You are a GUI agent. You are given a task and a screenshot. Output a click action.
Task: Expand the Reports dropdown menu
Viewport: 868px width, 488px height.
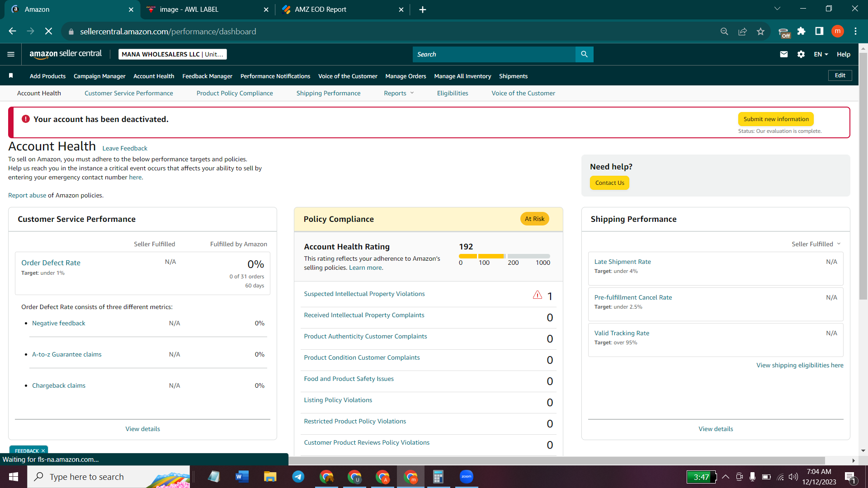[399, 93]
